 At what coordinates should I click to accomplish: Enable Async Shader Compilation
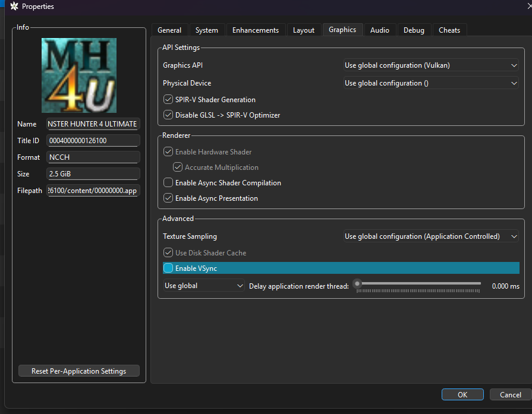point(168,183)
